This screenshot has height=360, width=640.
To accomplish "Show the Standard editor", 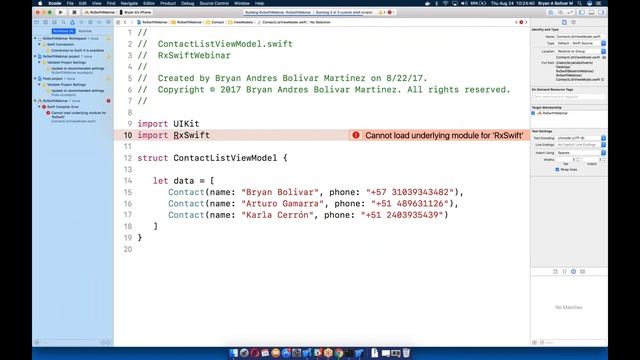I will click(x=551, y=12).
